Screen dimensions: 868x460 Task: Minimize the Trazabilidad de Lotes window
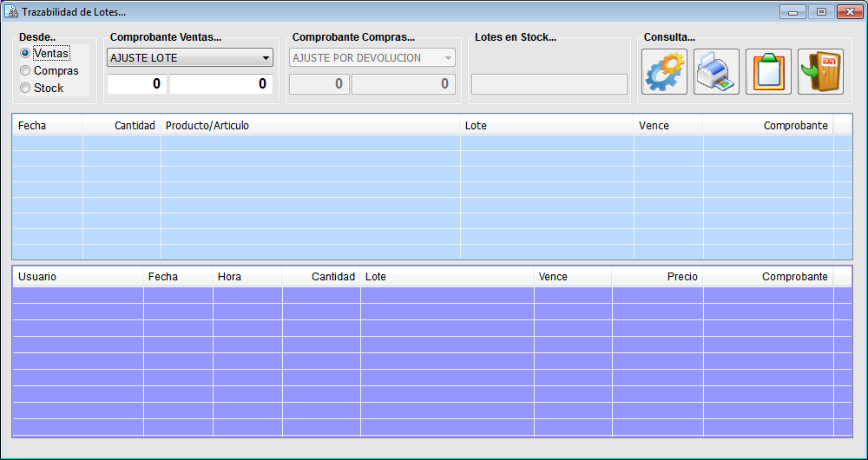(792, 11)
